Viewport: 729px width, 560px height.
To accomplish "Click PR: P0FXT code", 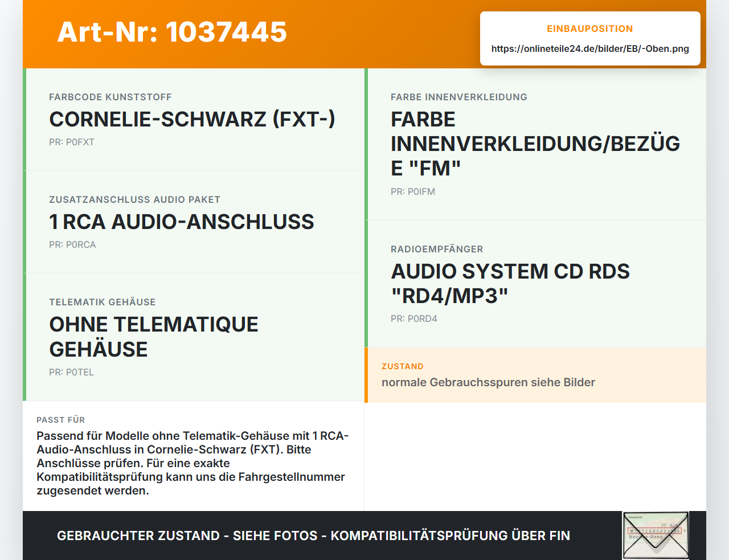I will coord(72,142).
